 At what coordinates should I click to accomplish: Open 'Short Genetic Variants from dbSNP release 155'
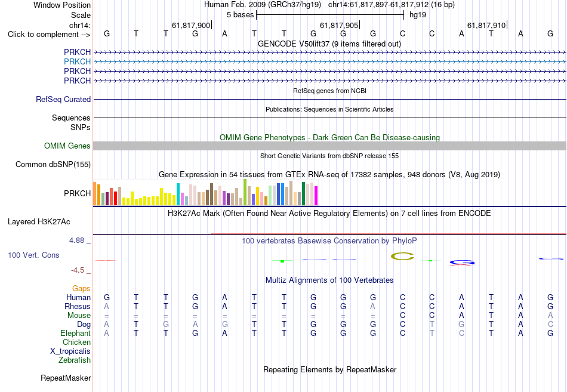(329, 156)
